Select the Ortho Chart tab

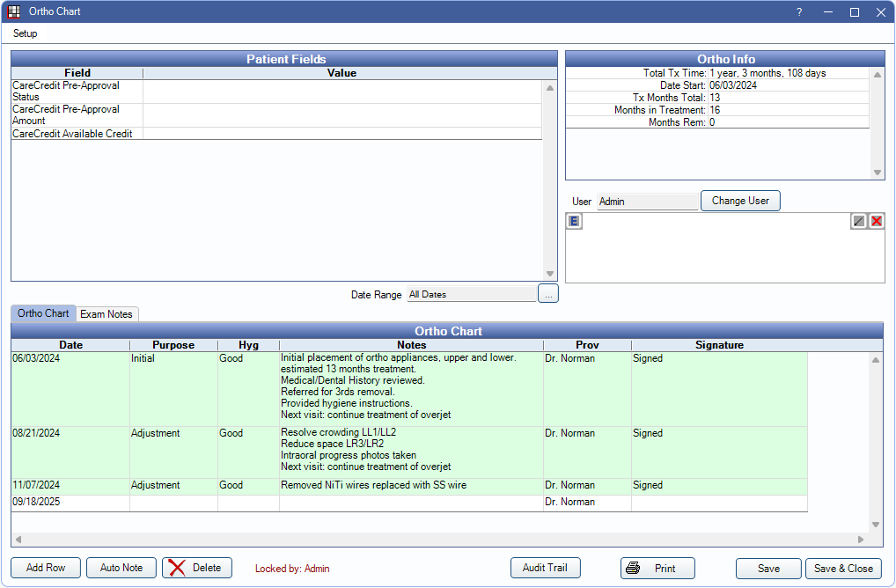point(43,313)
